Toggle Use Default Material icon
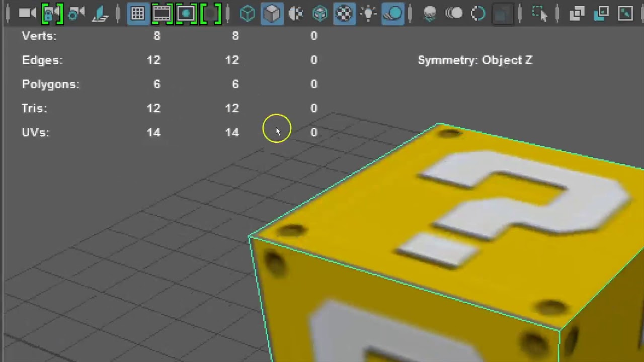The image size is (644, 362). click(x=296, y=14)
